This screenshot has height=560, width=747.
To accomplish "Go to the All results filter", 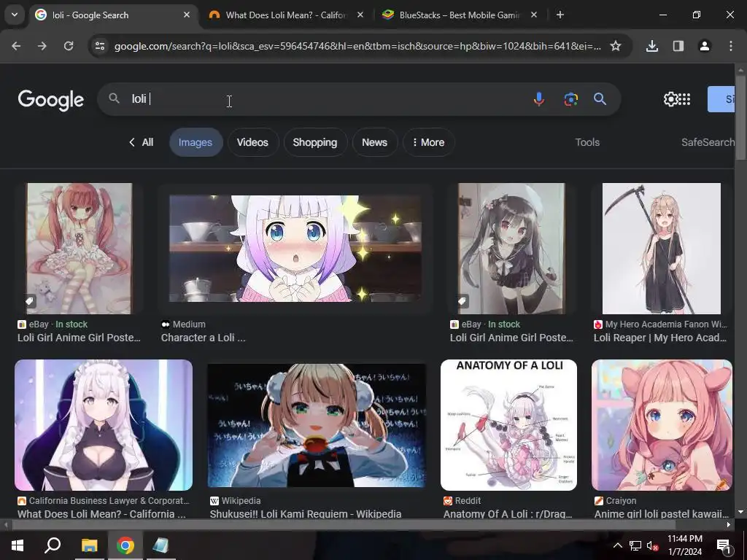I will pos(141,142).
